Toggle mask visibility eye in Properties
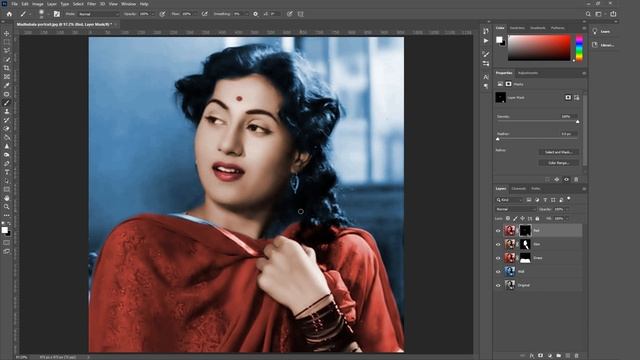This screenshot has width=640, height=360. click(566, 179)
